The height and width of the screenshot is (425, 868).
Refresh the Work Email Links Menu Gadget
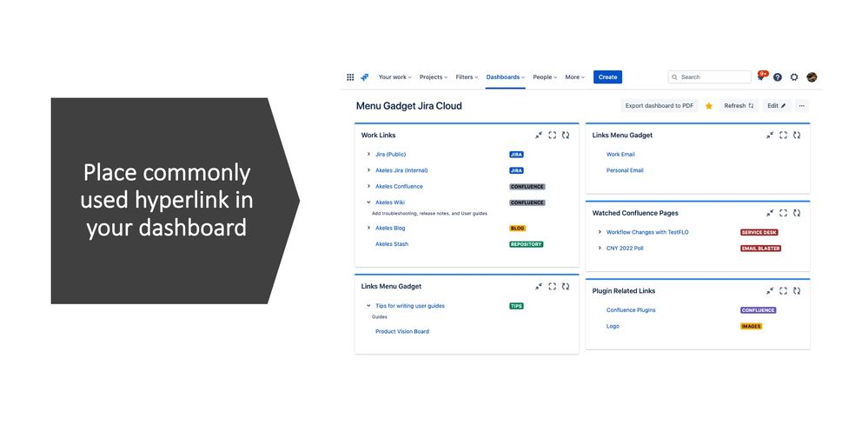click(796, 135)
